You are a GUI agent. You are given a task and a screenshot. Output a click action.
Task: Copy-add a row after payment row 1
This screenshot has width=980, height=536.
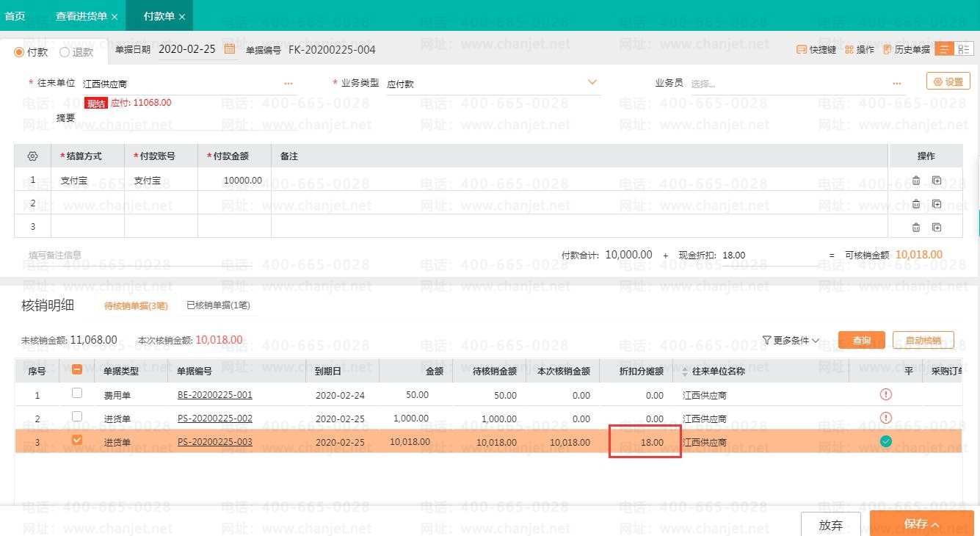click(937, 180)
